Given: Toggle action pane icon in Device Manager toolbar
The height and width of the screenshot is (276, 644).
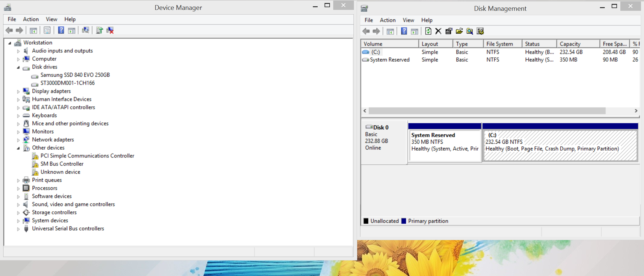Looking at the screenshot, I should pyautogui.click(x=72, y=30).
